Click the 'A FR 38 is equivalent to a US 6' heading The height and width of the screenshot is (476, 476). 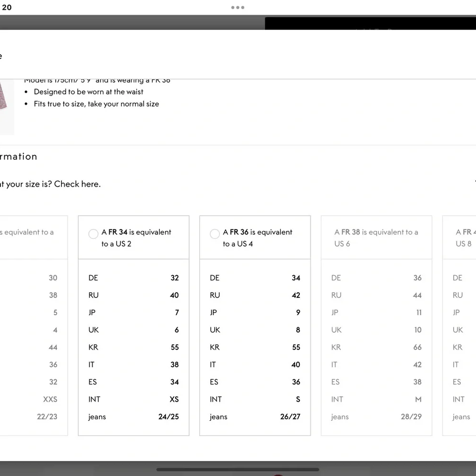pyautogui.click(x=376, y=238)
